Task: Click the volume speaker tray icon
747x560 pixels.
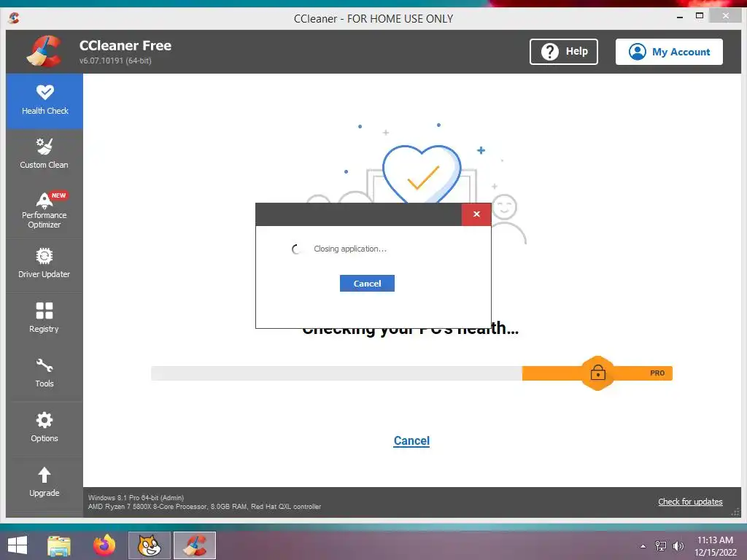Action: pyautogui.click(x=678, y=545)
